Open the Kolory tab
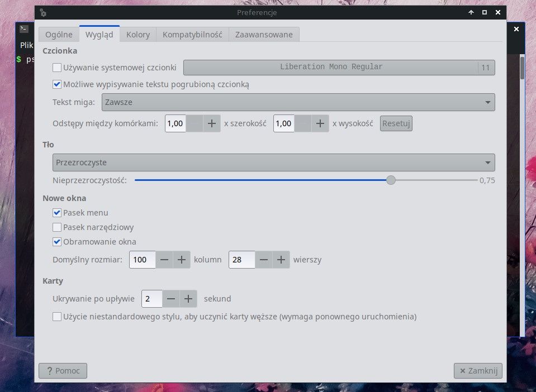This screenshot has height=392, width=536. coord(138,35)
